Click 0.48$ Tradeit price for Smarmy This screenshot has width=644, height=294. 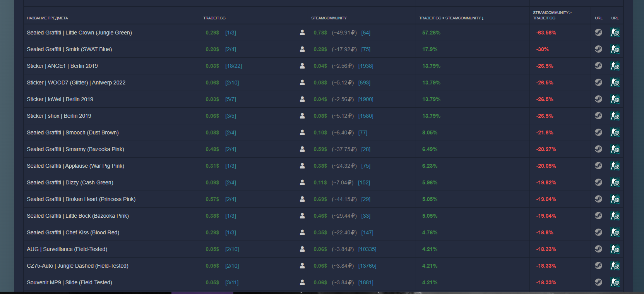[x=212, y=149]
